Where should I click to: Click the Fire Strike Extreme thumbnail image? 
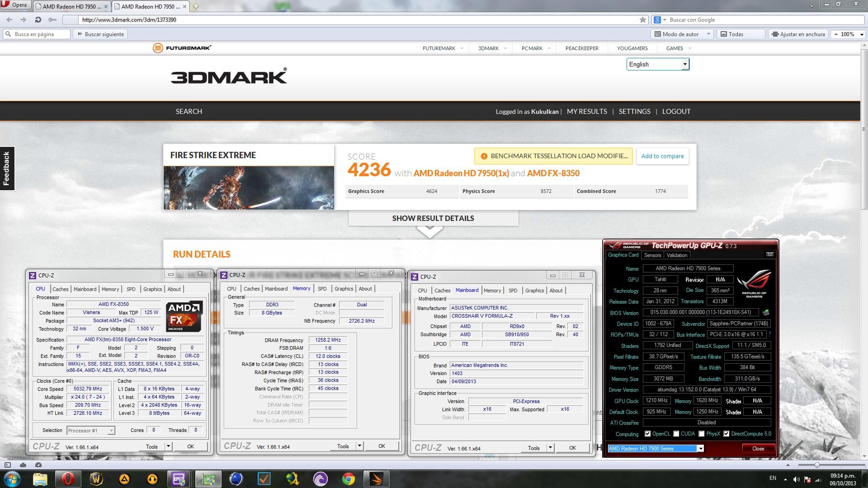point(249,188)
